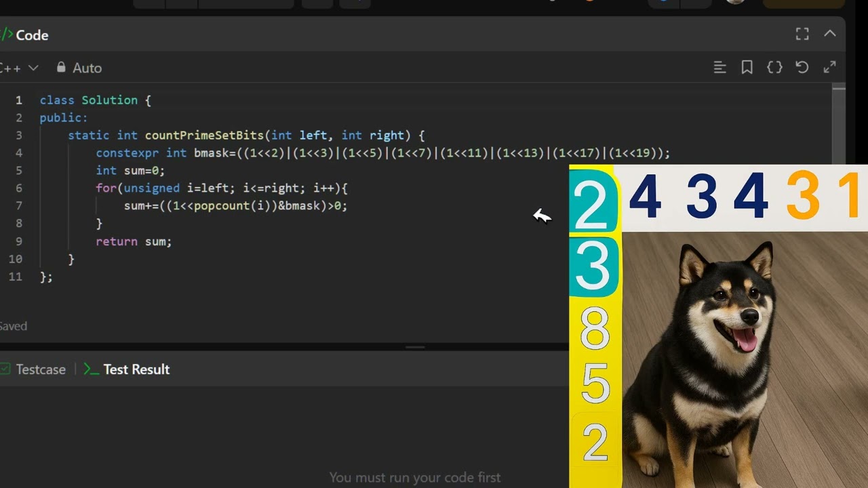Open the C++ language dropdown

(x=19, y=68)
